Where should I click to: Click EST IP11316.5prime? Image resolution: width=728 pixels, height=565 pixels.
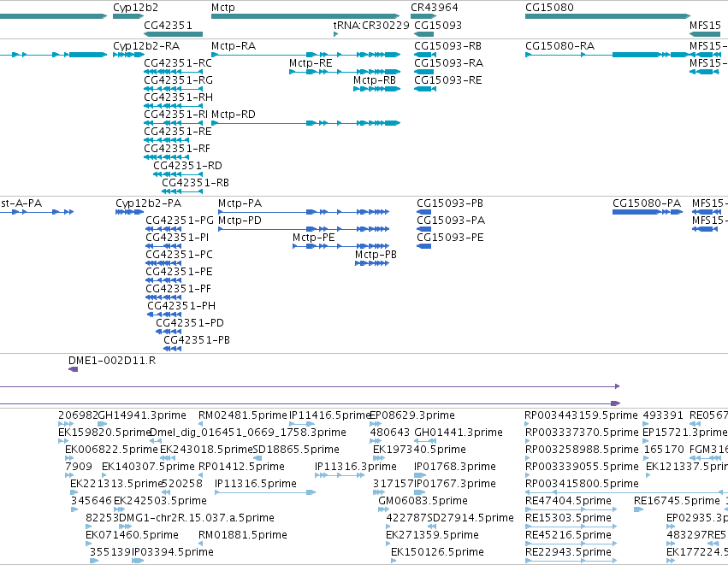click(256, 484)
